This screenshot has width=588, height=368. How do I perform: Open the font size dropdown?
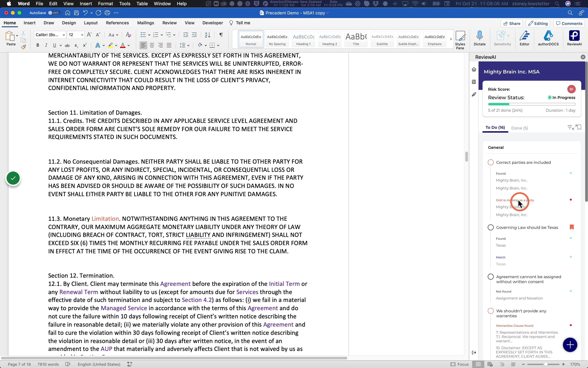(82, 35)
